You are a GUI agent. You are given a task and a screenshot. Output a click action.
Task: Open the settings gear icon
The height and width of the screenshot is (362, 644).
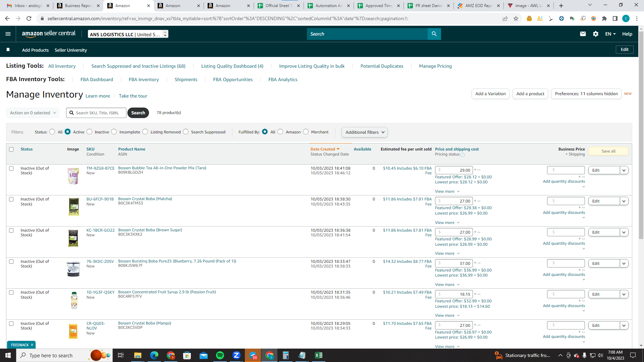coord(596,34)
